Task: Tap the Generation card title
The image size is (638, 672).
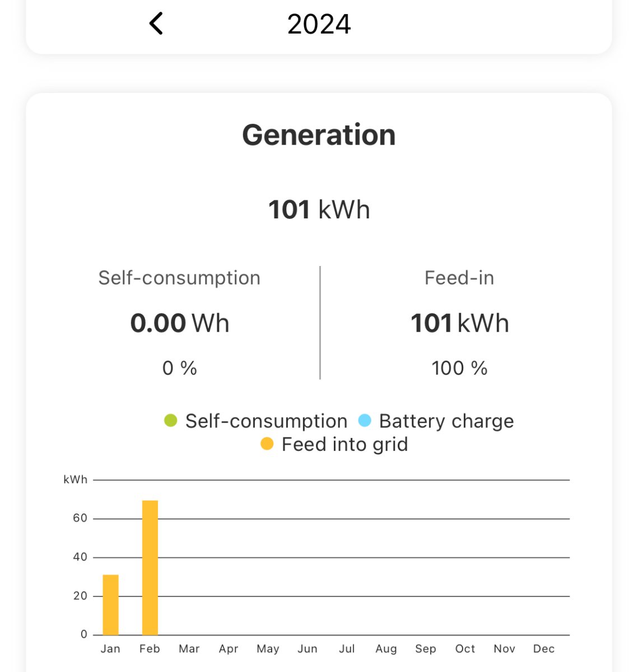Action: [319, 135]
